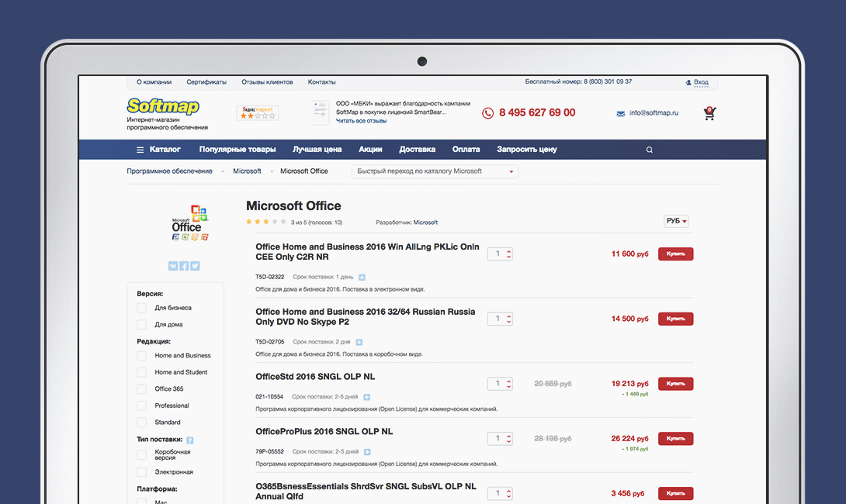846x504 pixels.
Task: Click the Softmap logo
Action: 163,106
